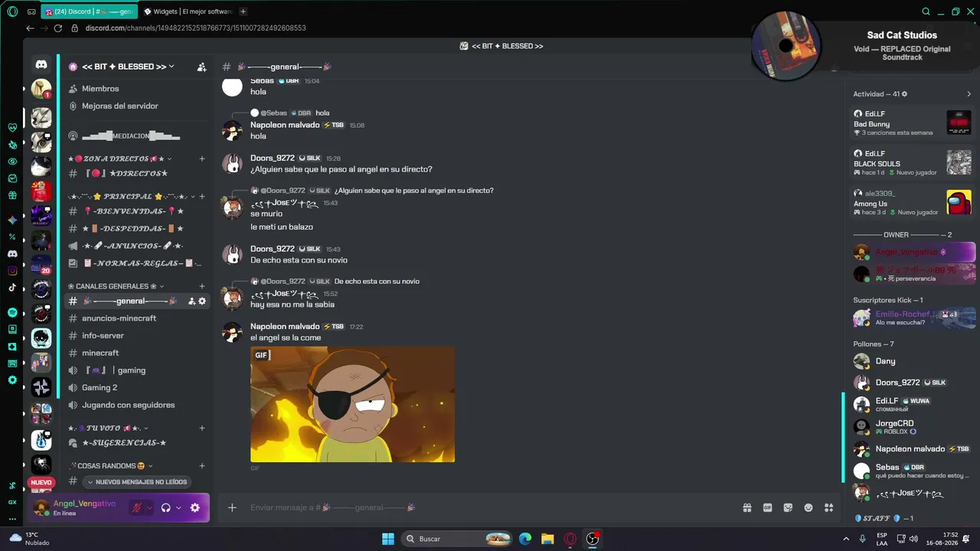980x551 pixels.
Task: Click the browser search icon in title bar
Action: coord(926,11)
